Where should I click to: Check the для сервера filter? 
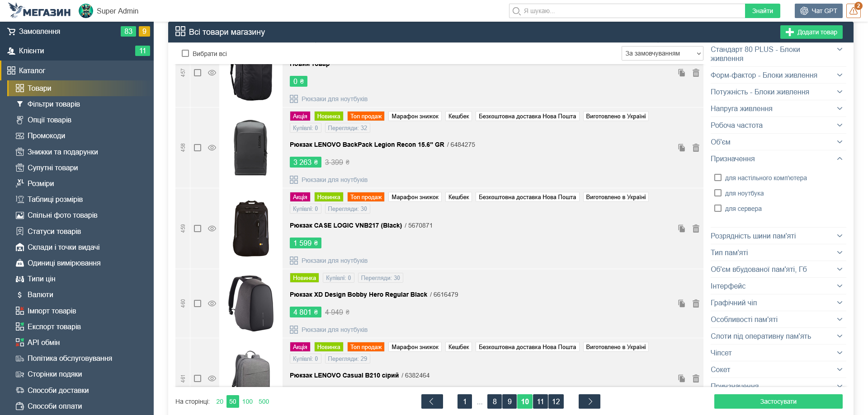718,209
